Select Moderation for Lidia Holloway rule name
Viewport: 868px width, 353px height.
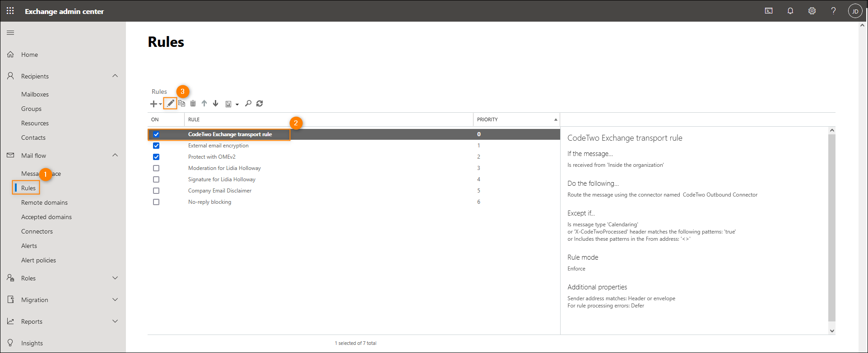pos(224,168)
